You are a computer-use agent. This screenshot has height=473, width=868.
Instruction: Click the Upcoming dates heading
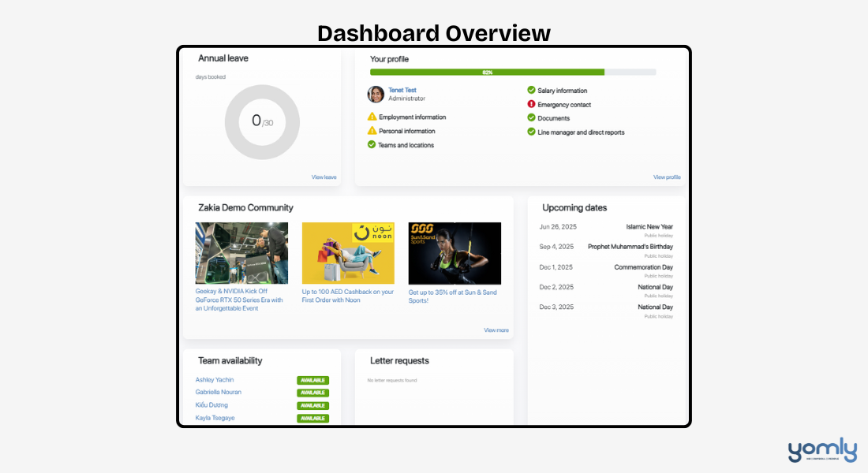(x=574, y=207)
